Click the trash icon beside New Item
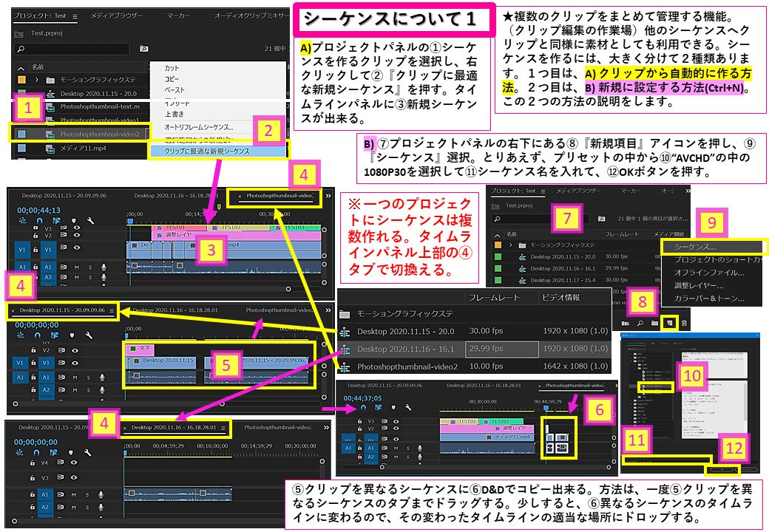769x532 pixels. pos(684,324)
